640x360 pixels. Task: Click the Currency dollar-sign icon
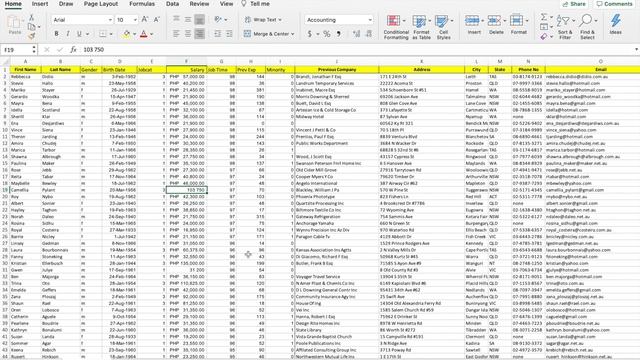pos(310,34)
